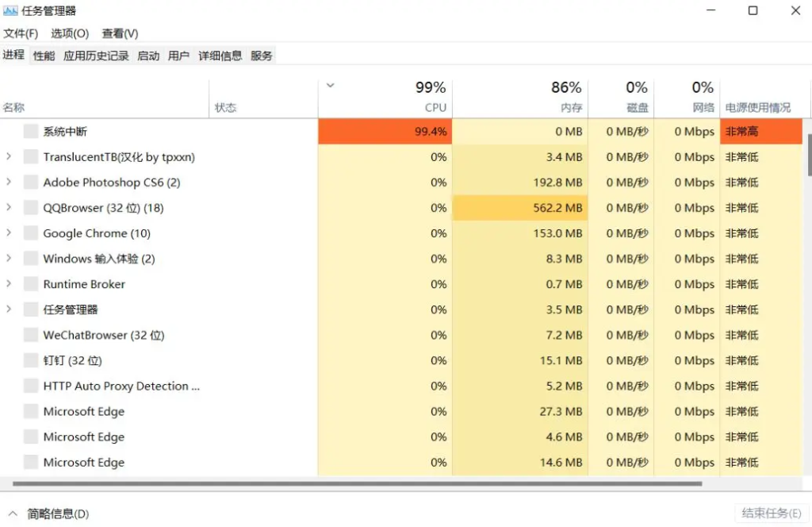Maximize the Task Manager window
Image resolution: width=812 pixels, height=527 pixels.
point(753,10)
